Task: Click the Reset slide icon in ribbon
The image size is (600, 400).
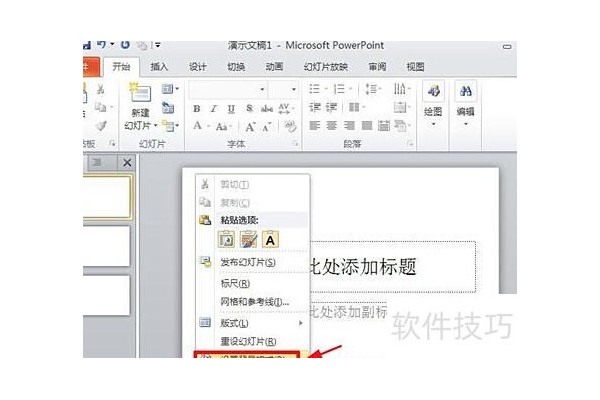Action: click(x=168, y=108)
